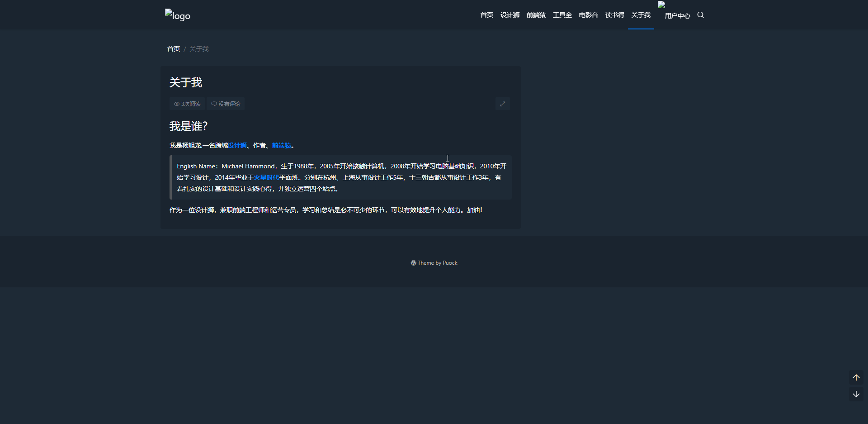This screenshot has width=868, height=424.
Task: Click the 首页 breadcrumb link
Action: pos(174,49)
